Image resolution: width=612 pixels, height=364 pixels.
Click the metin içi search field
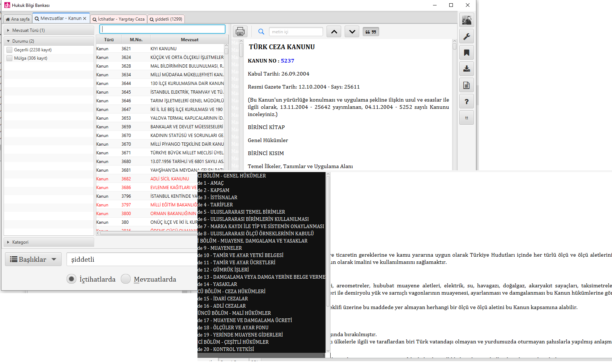pos(296,32)
